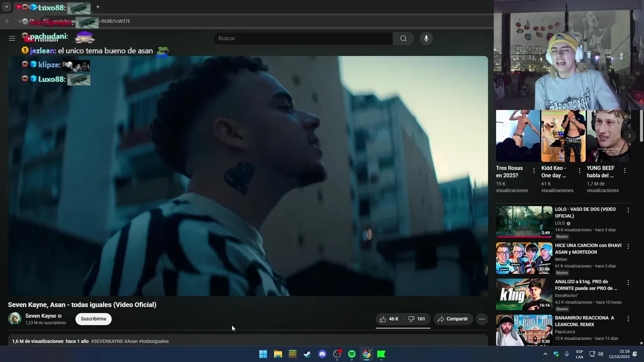
Task: Click the Suscribirme button
Action: 94,319
